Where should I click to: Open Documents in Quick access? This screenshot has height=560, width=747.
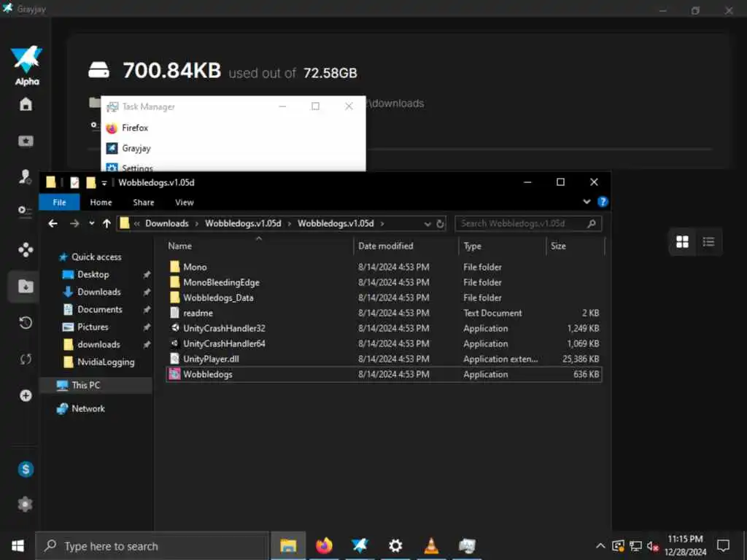[x=99, y=309]
